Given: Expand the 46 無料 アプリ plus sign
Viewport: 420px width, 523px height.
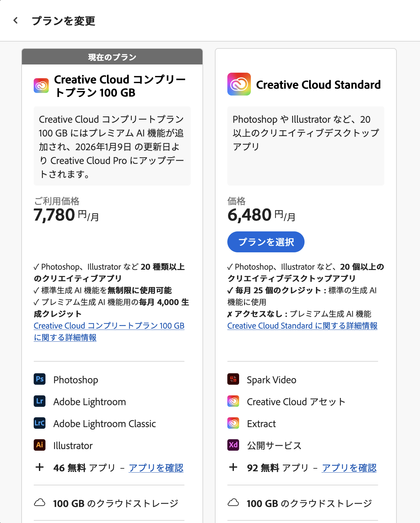Looking at the screenshot, I should point(40,467).
